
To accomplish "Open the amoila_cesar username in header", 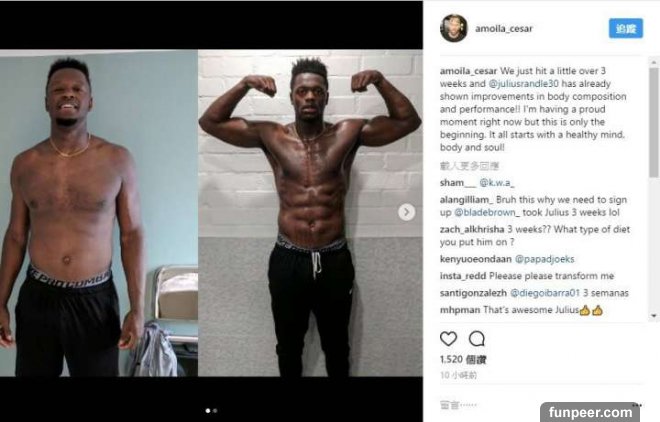I will (x=504, y=29).
